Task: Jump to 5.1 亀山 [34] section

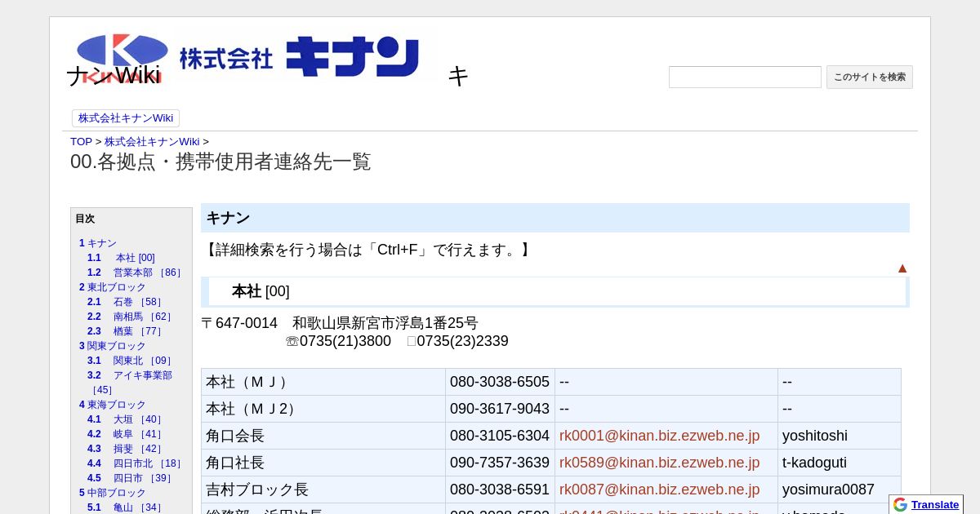Action: click(x=127, y=507)
